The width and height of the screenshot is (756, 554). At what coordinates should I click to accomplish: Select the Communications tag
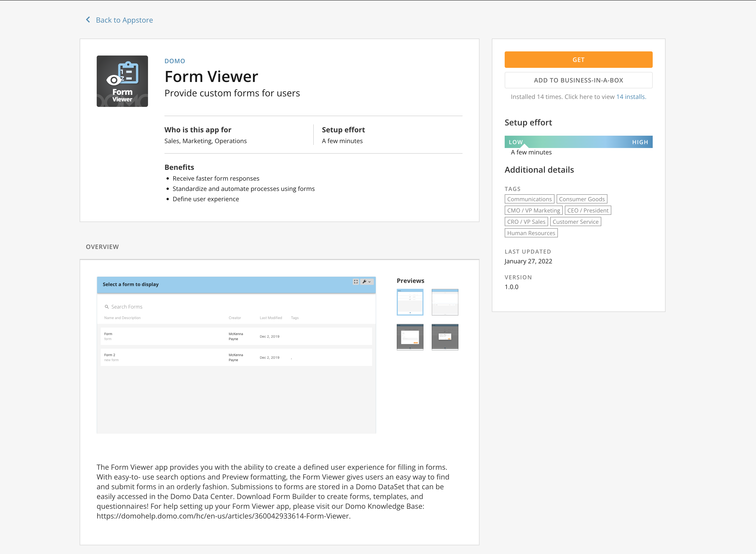[x=529, y=199]
